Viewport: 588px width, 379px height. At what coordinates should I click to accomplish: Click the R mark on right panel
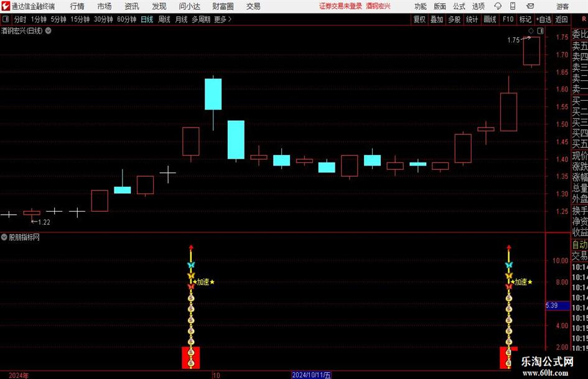coord(584,19)
